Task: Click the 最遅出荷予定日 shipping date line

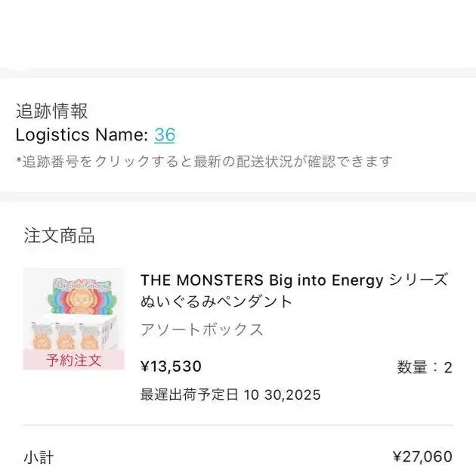Action: click(x=230, y=394)
